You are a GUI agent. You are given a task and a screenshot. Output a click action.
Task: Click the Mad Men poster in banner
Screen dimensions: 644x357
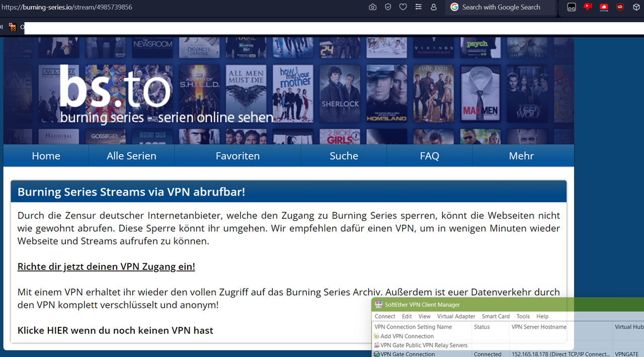[480, 94]
